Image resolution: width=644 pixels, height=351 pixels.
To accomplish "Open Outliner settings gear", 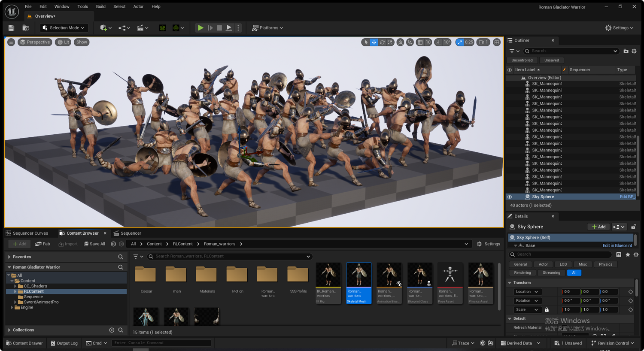I will 634,51.
